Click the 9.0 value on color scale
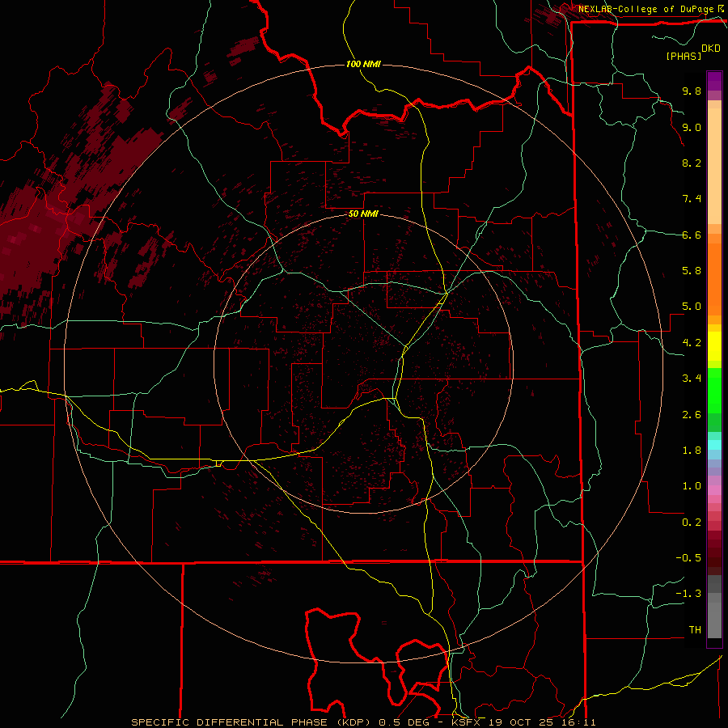The width and height of the screenshot is (728, 728). [692, 127]
